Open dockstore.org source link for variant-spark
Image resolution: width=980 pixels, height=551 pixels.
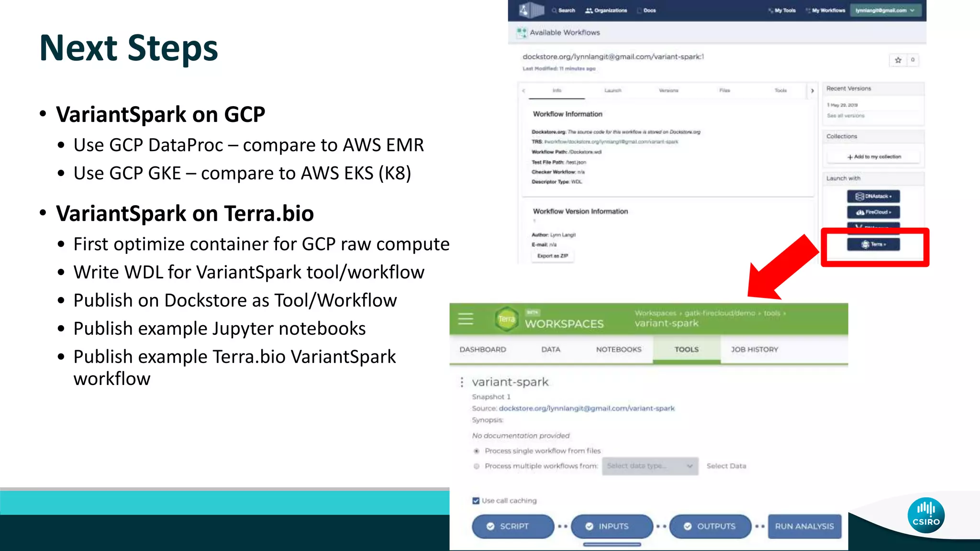[587, 408]
